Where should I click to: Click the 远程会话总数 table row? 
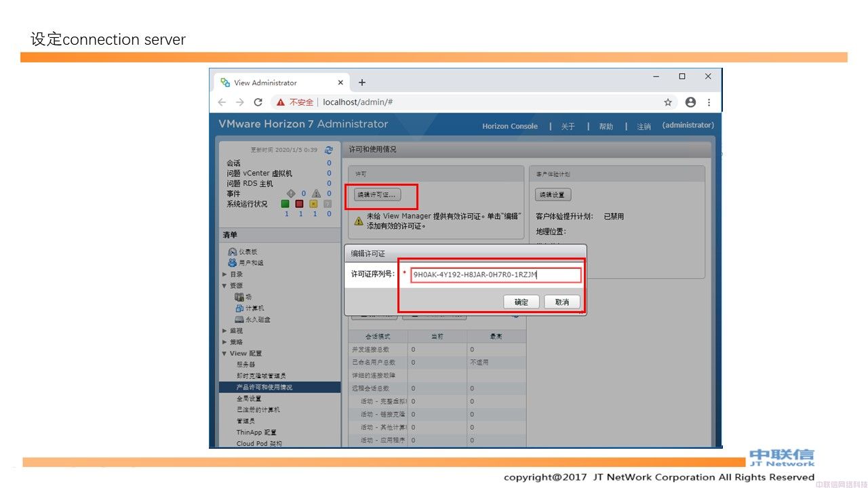point(437,388)
